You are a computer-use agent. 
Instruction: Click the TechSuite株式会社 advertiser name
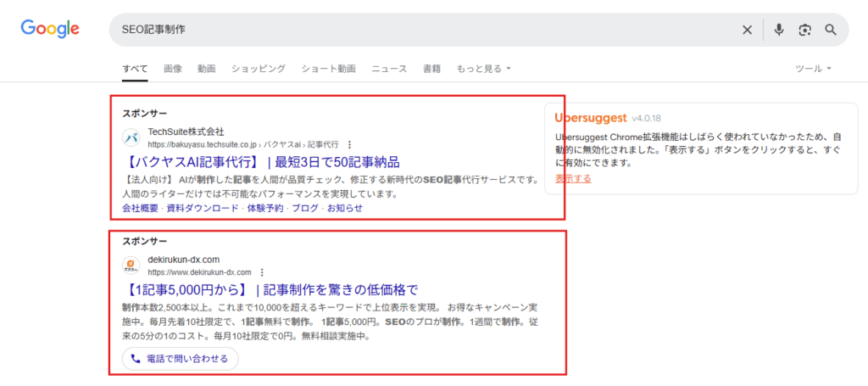[x=186, y=131]
